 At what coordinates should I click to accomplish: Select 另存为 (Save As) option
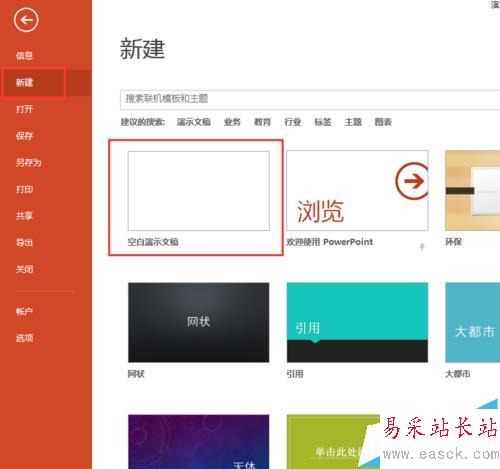pyautogui.click(x=29, y=162)
